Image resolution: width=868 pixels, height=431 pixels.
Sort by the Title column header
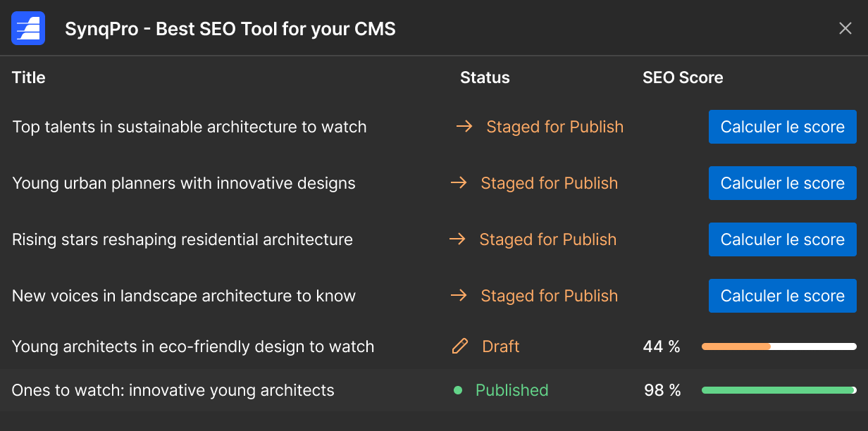(x=29, y=77)
